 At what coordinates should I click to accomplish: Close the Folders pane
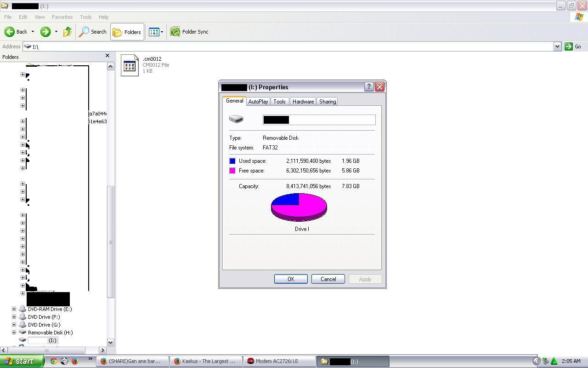tap(107, 56)
